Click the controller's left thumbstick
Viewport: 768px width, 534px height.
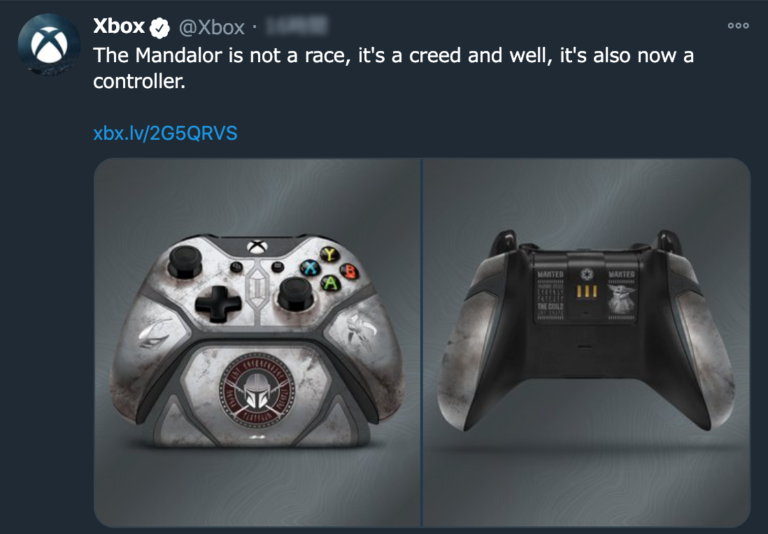pos(185,262)
